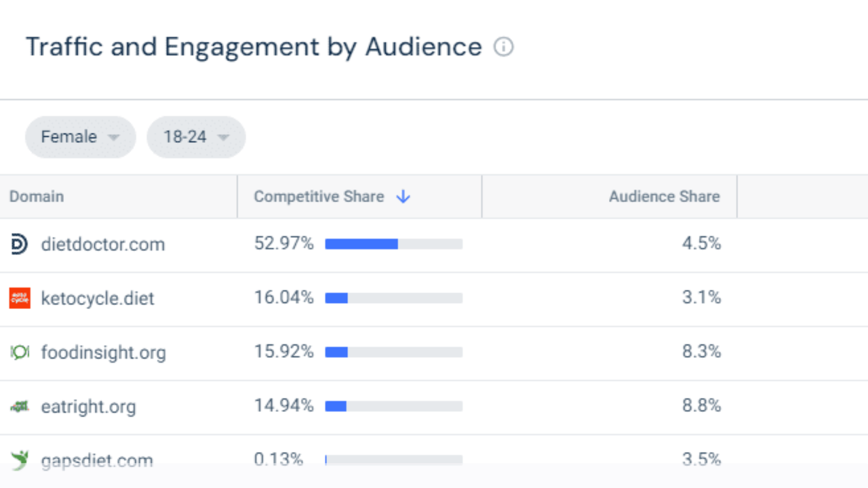
Task: Click the Audience Share column header
Action: tap(609, 197)
